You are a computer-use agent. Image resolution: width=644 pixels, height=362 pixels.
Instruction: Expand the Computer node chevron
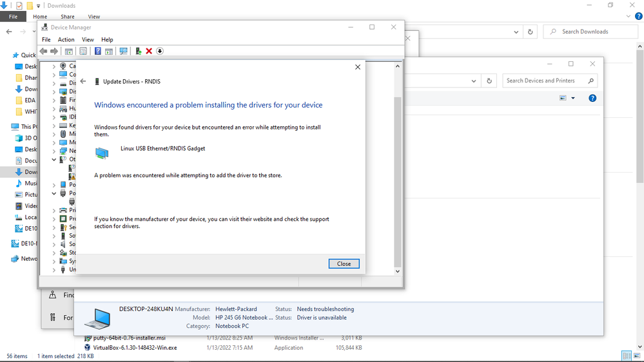[x=54, y=75]
